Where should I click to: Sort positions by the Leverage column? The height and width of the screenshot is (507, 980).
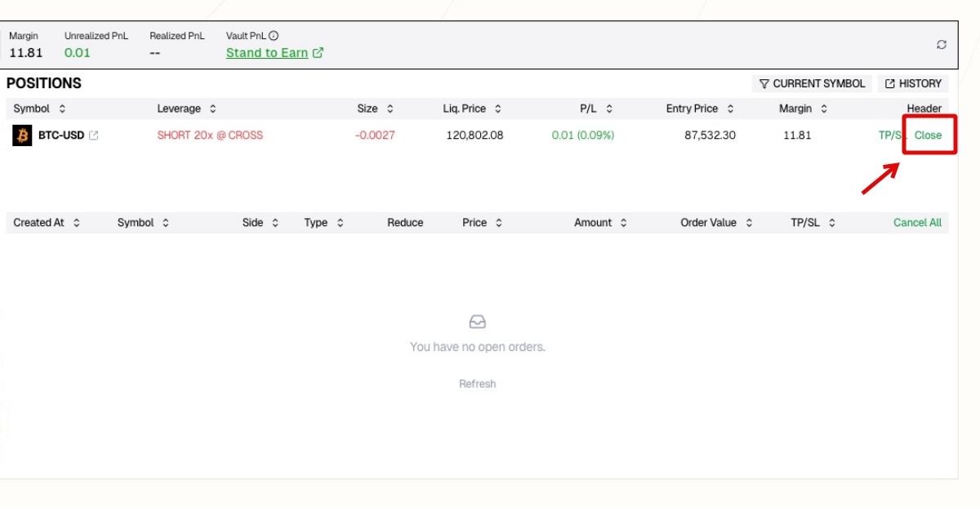(x=186, y=109)
